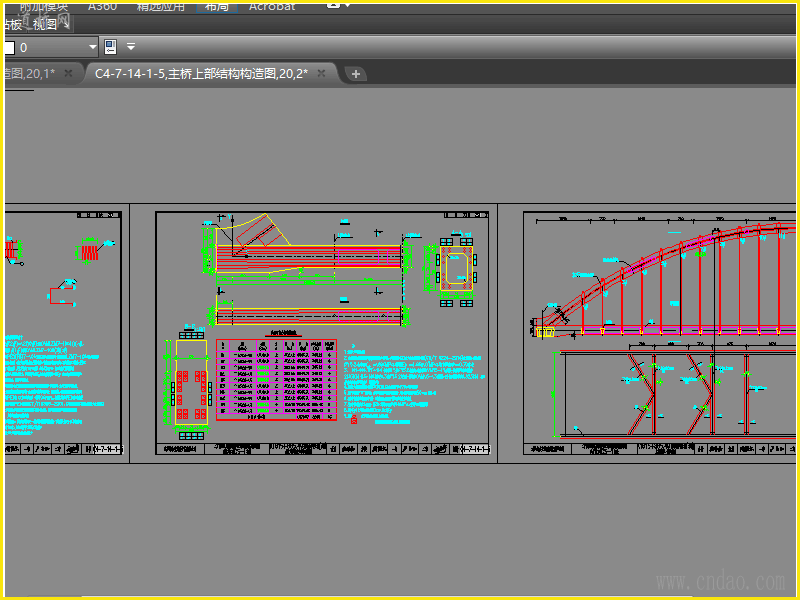Open the 精选应用 ribbon tab
The width and height of the screenshot is (800, 600).
[x=160, y=5]
